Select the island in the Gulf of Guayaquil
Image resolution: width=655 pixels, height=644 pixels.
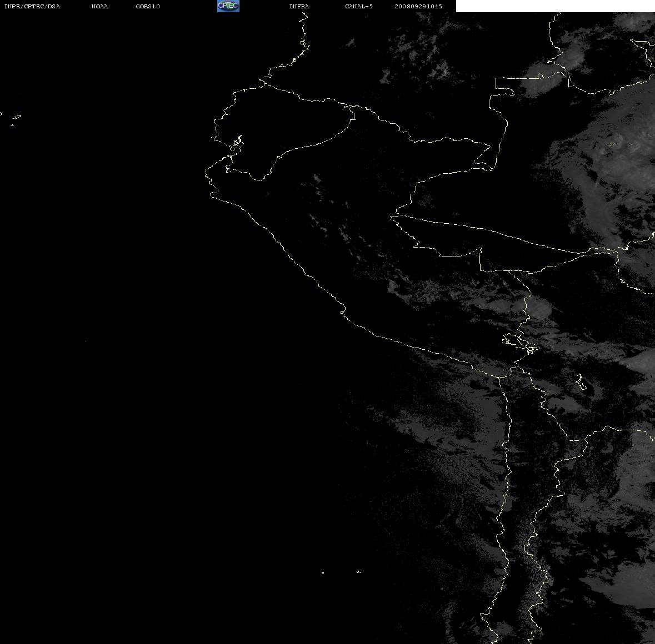[237, 144]
